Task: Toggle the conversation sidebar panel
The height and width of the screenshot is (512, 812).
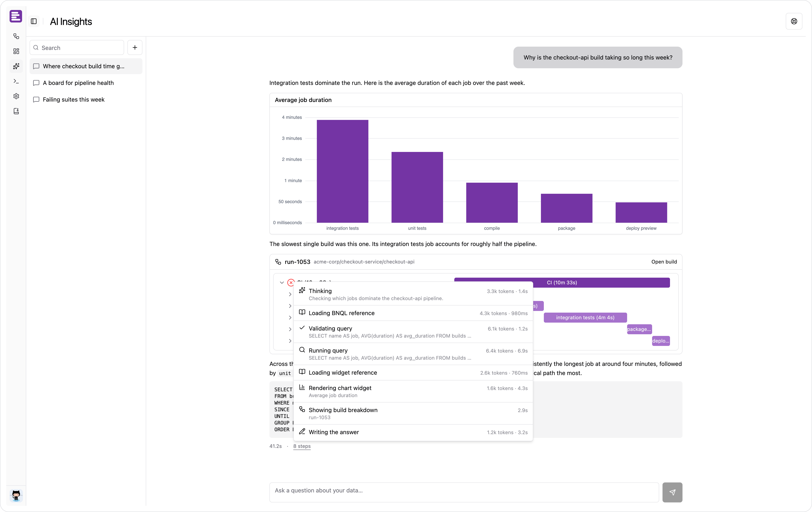Action: (x=34, y=21)
